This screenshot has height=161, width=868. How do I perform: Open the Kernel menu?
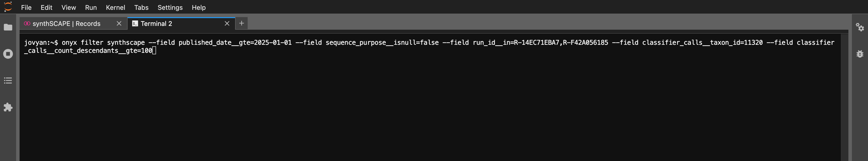click(x=116, y=8)
